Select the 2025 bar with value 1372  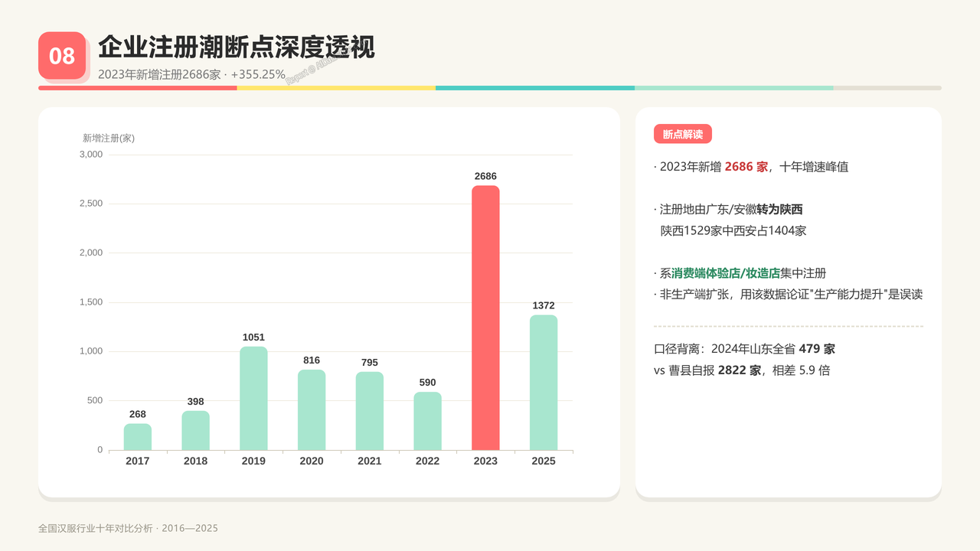pos(544,383)
